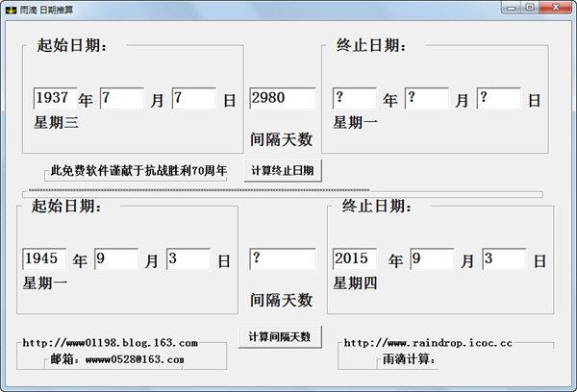Click the end year field showing 2015

(354, 258)
